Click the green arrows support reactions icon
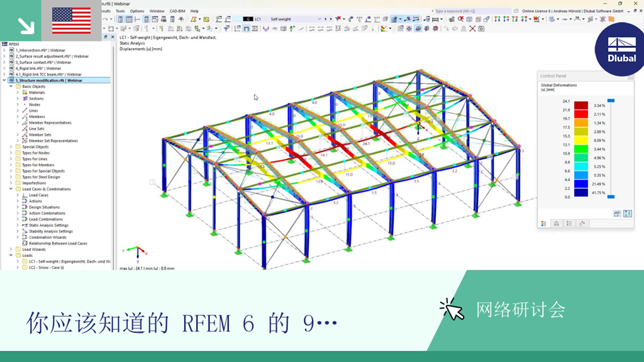Image resolution: width=644 pixels, height=362 pixels. click(292, 28)
